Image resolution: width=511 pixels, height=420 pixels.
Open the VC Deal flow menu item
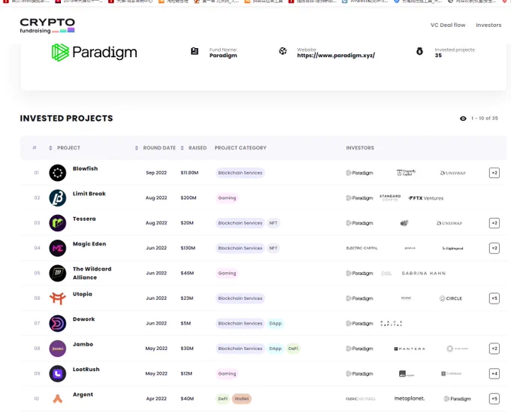[x=448, y=25]
